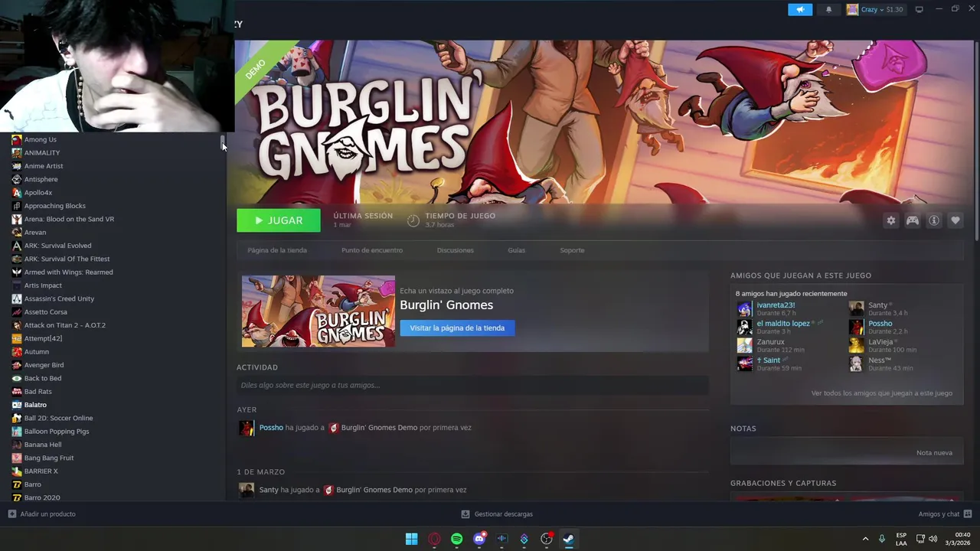Open Burglin' Gnomes Demo link in Possho's activity
The image size is (980, 551).
click(x=379, y=428)
